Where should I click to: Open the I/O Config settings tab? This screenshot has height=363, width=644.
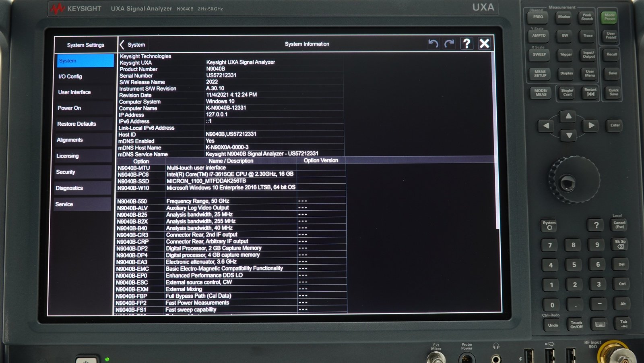point(85,77)
